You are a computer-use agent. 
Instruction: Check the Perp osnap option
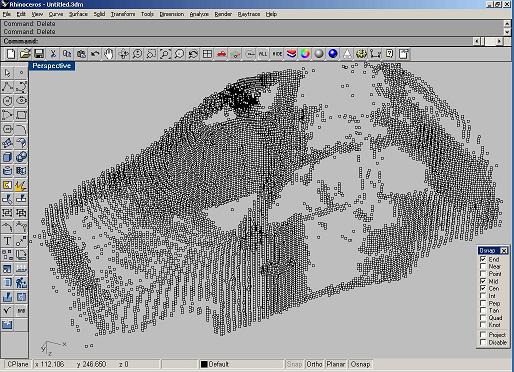click(x=483, y=303)
